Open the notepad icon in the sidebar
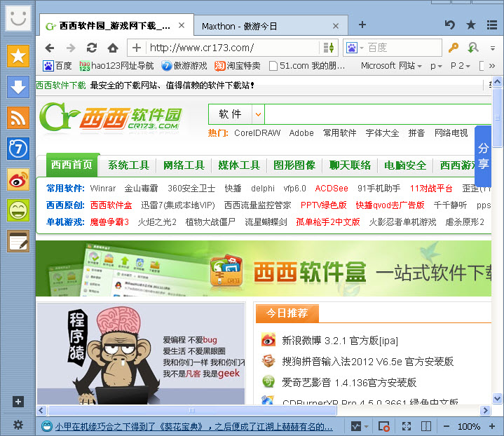Image resolution: width=504 pixels, height=436 pixels. [x=18, y=241]
